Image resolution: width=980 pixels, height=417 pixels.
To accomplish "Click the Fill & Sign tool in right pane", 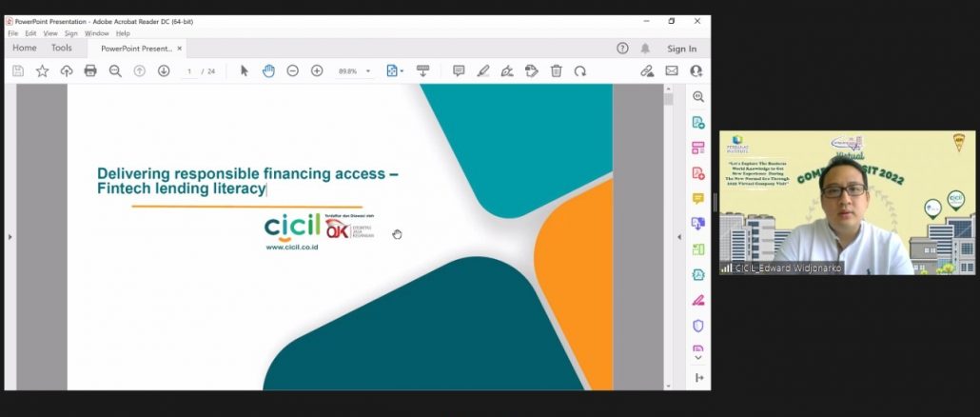I will pos(698,300).
